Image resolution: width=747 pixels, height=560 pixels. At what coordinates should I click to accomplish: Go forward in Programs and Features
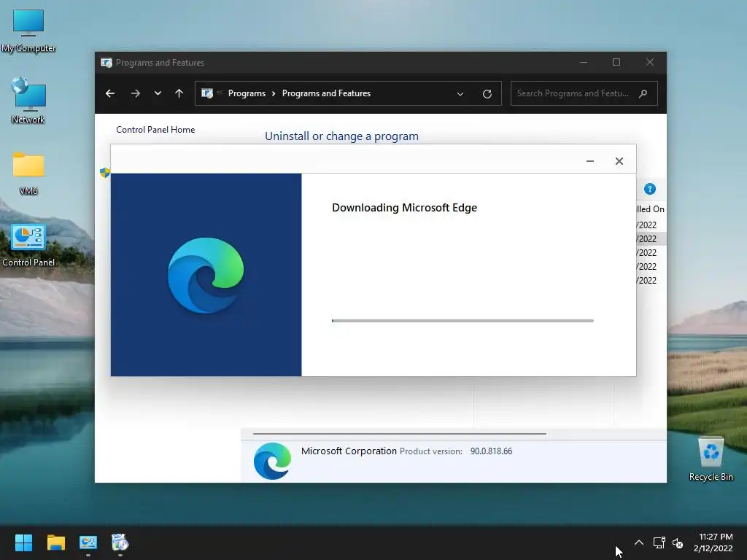pos(135,93)
